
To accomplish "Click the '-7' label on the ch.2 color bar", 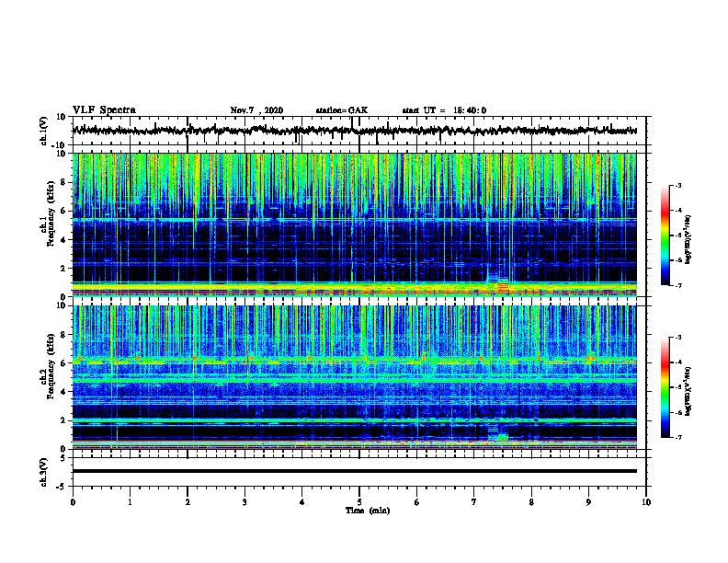I will [677, 437].
